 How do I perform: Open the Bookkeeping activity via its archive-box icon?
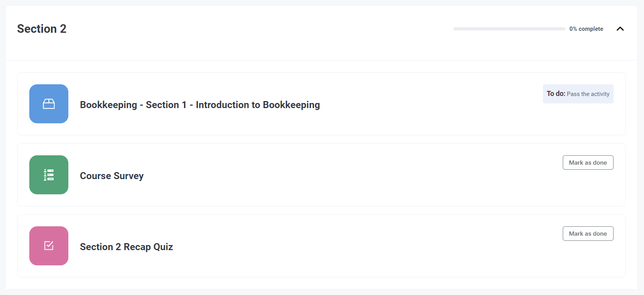(x=48, y=104)
